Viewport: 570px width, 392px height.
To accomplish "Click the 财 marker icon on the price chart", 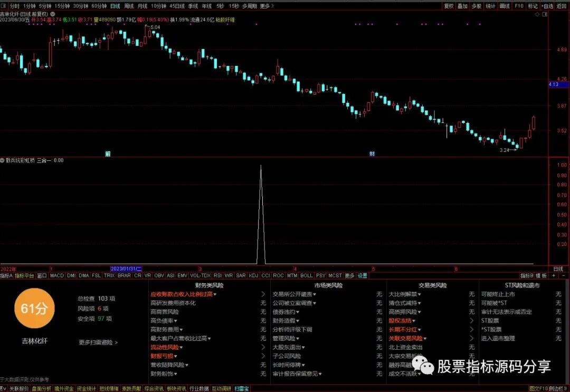I will [372, 154].
